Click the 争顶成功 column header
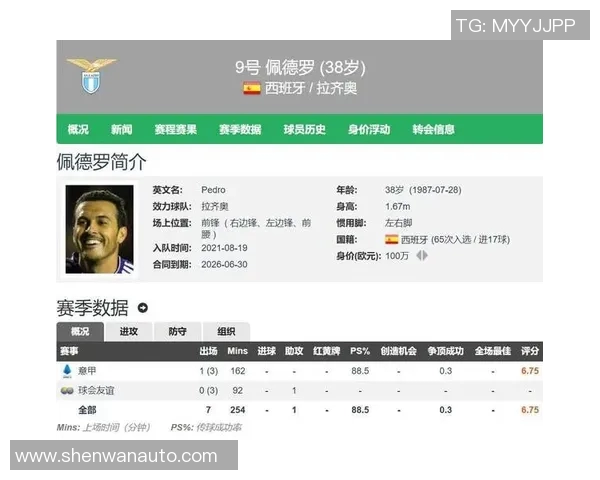Image resolution: width=600 pixels, height=480 pixels. 446,351
